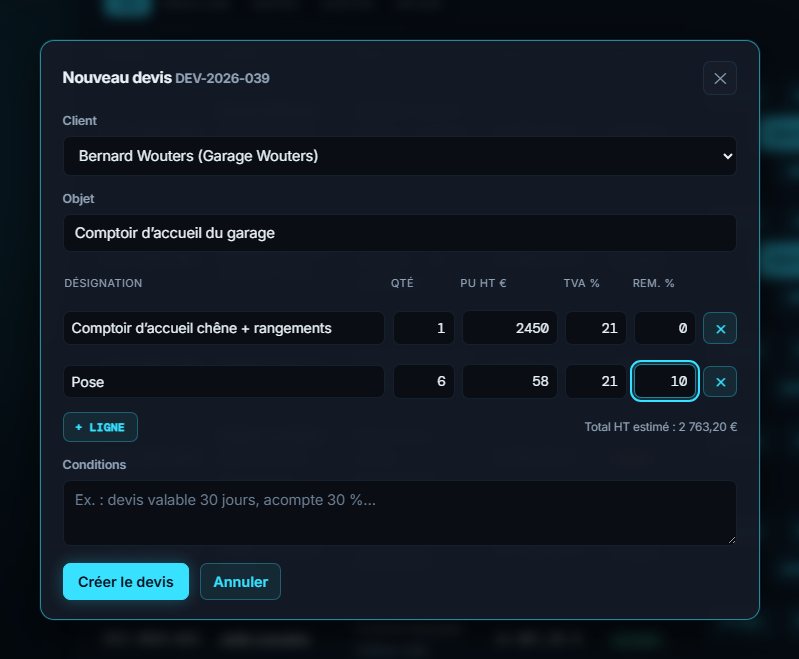
Task: Edit unit price 58 on Pose line
Action: coord(509,381)
